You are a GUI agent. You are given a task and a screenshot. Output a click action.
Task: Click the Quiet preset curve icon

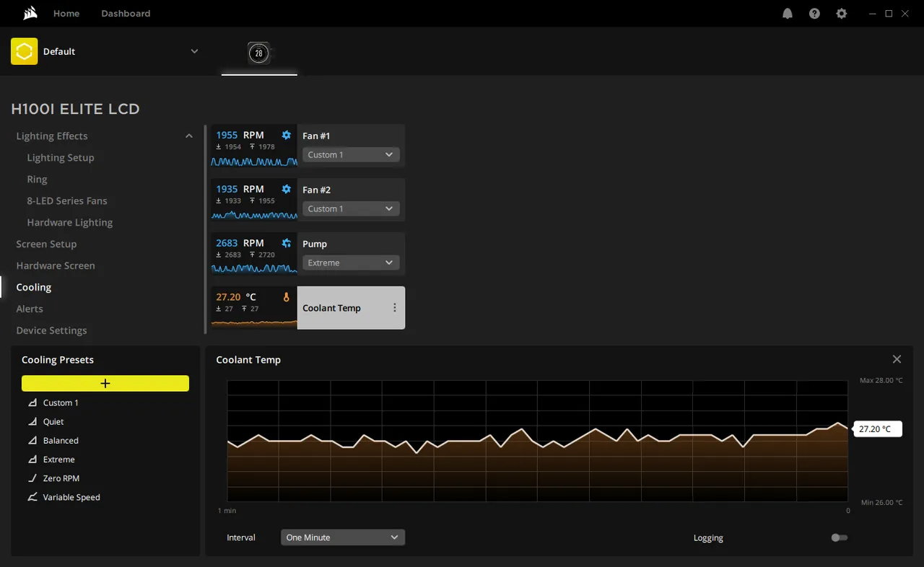coord(32,421)
